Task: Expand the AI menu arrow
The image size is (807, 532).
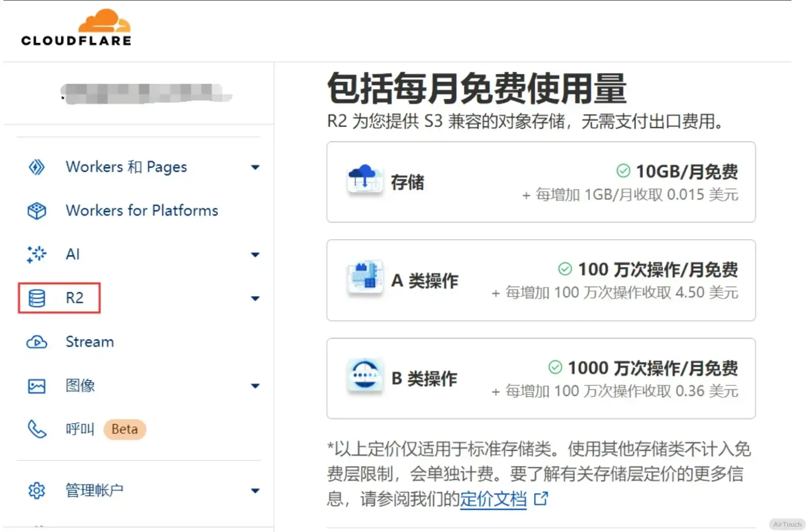Action: (x=255, y=255)
